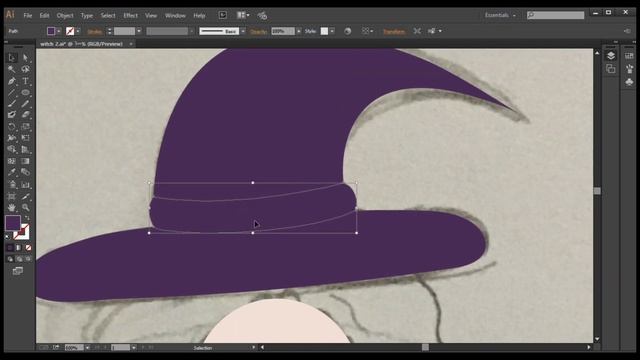
Task: Open the Object menu
Action: pos(65,16)
